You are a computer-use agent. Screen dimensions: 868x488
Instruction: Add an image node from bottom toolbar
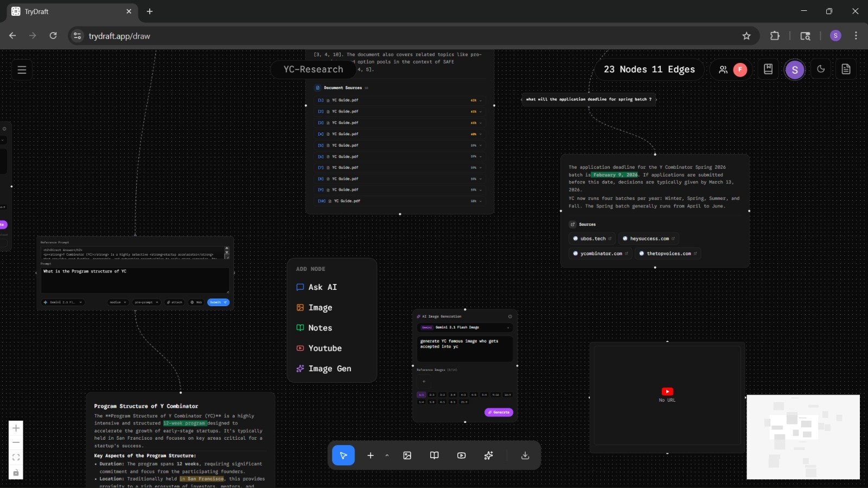[407, 455]
